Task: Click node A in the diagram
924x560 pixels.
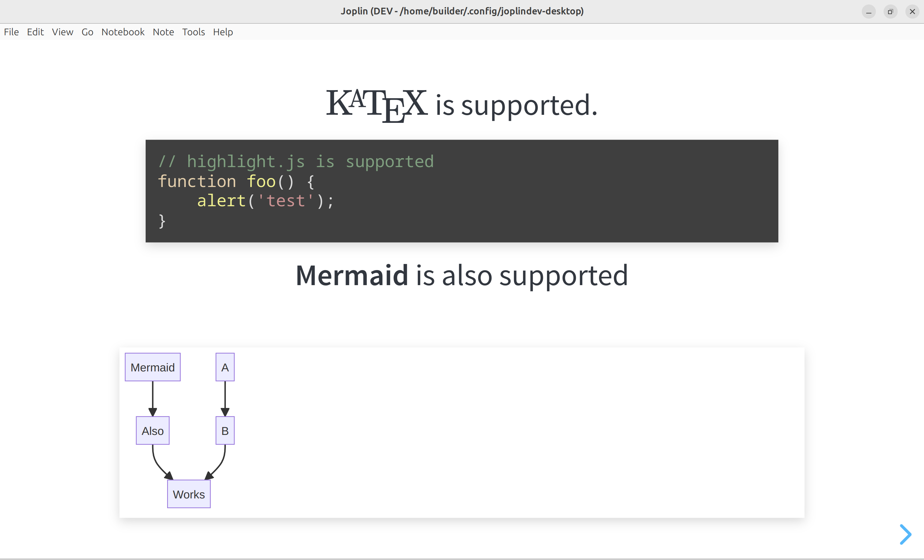Action: [x=225, y=367]
